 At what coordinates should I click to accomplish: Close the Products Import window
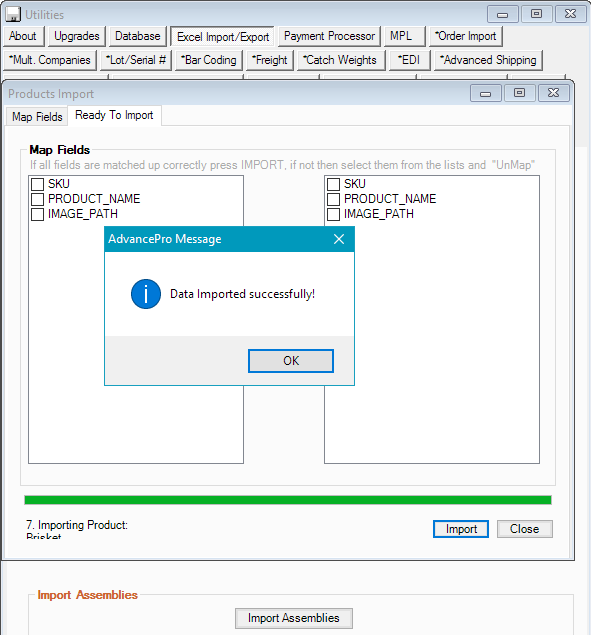coord(553,93)
